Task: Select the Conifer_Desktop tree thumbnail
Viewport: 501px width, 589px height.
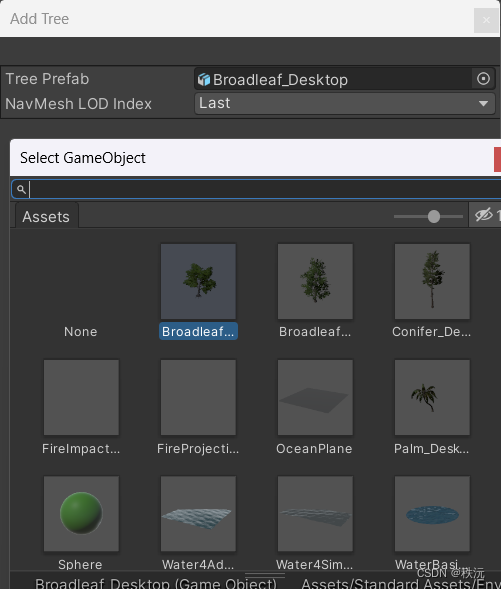Action: coord(432,281)
